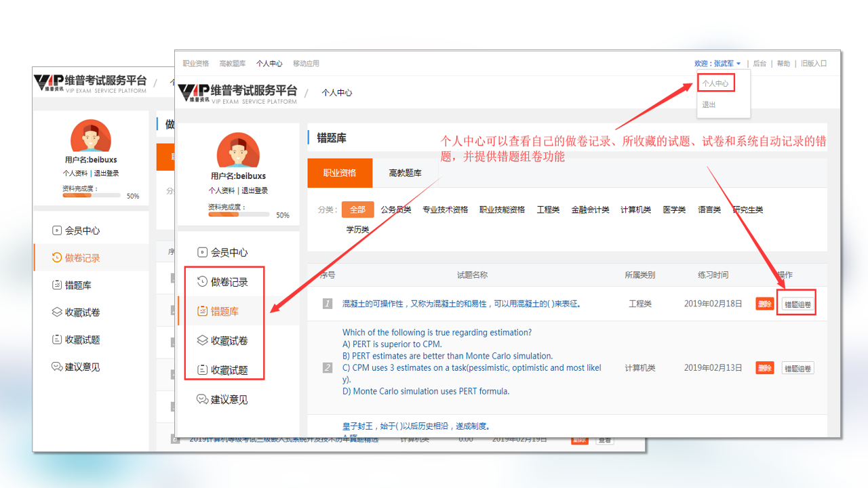868x488 pixels.
Task: Select the 全部 category filter
Action: coord(357,210)
